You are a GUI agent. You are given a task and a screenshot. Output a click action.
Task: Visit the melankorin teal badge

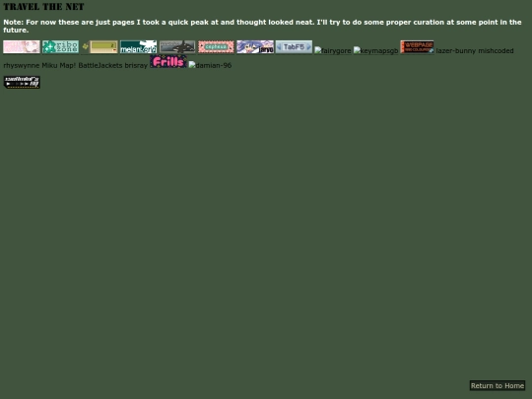click(139, 47)
